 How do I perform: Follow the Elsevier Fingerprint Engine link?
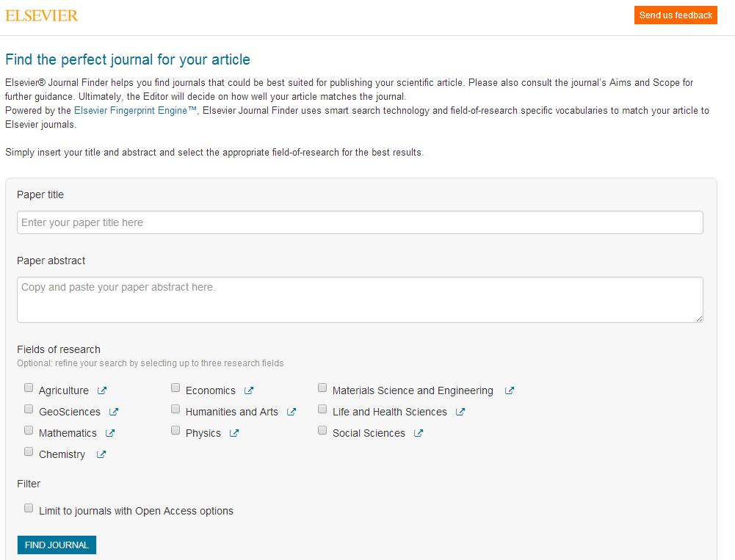(136, 111)
